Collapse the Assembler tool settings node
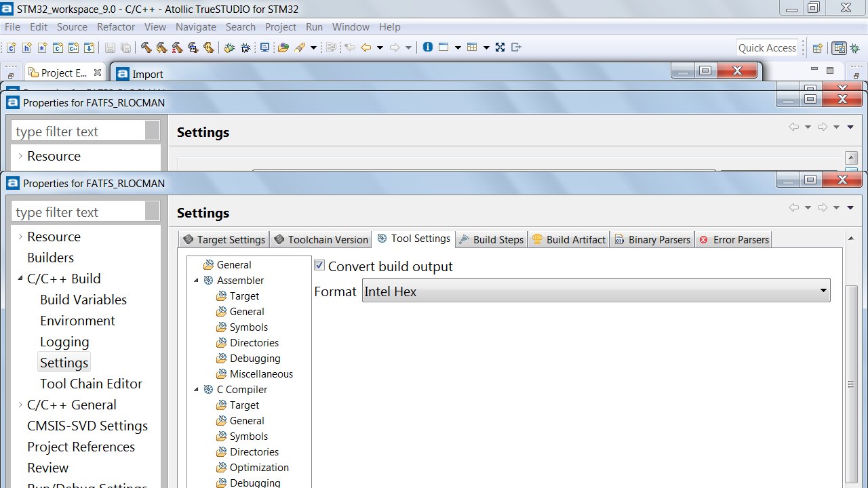 pyautogui.click(x=197, y=281)
